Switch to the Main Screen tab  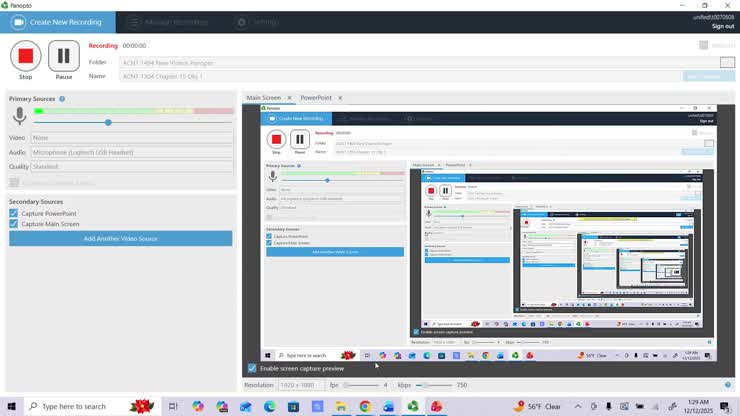[264, 98]
